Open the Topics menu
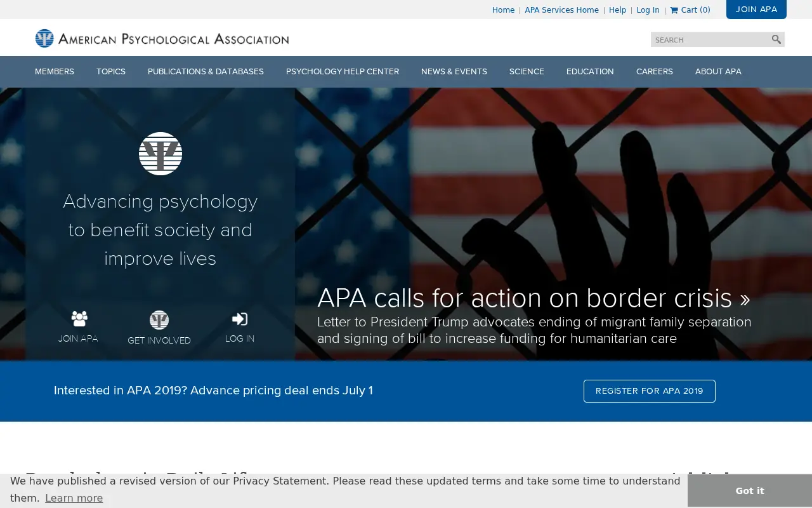This screenshot has height=508, width=812. tap(111, 72)
